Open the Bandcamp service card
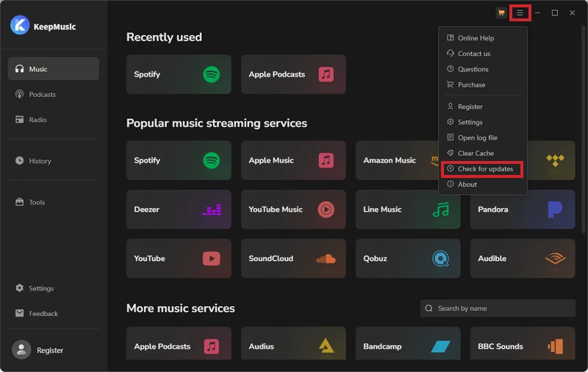The width and height of the screenshot is (588, 372). [408, 343]
